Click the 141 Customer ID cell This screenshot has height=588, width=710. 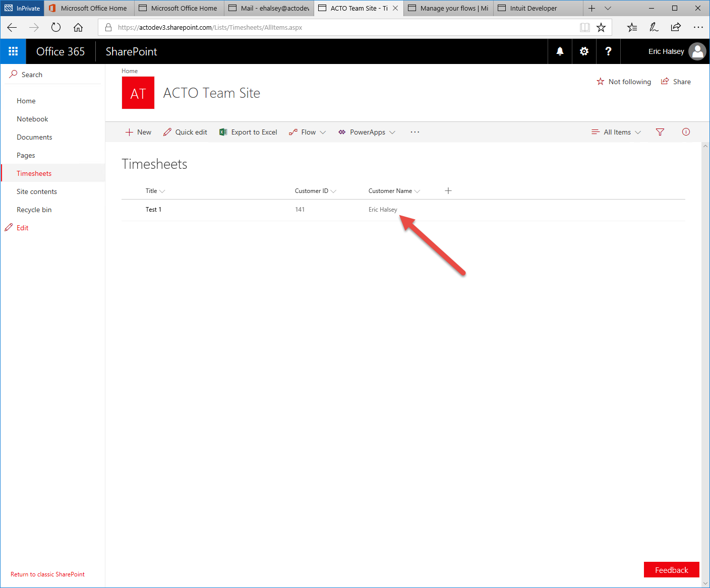click(x=300, y=210)
